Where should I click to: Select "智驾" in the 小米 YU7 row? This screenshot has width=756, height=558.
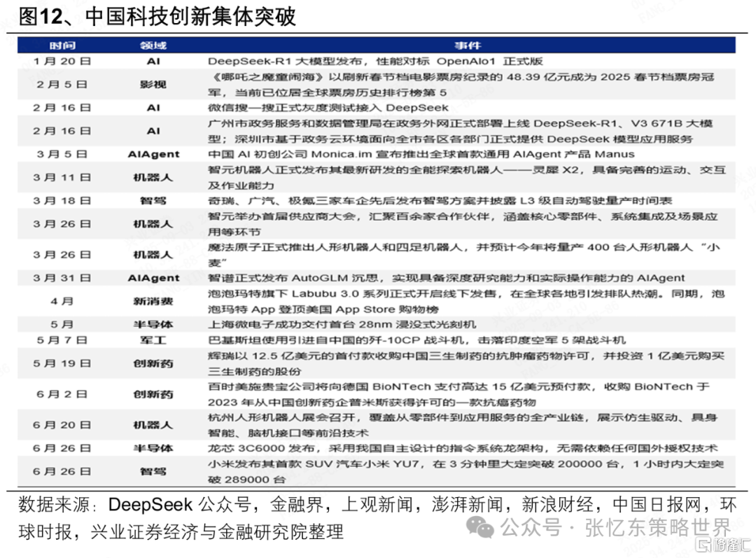[153, 471]
